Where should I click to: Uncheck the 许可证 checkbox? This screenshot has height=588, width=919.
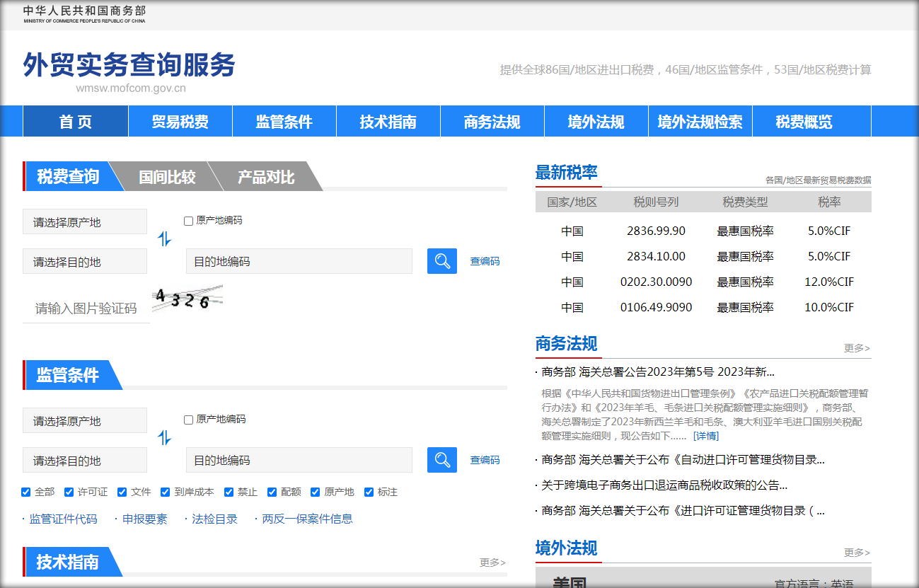[69, 492]
